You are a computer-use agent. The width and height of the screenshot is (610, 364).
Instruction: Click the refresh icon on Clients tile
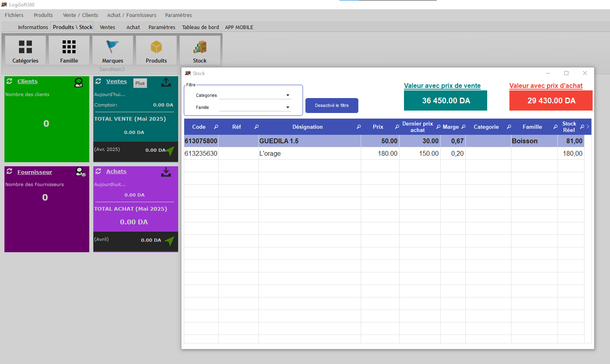pyautogui.click(x=9, y=81)
